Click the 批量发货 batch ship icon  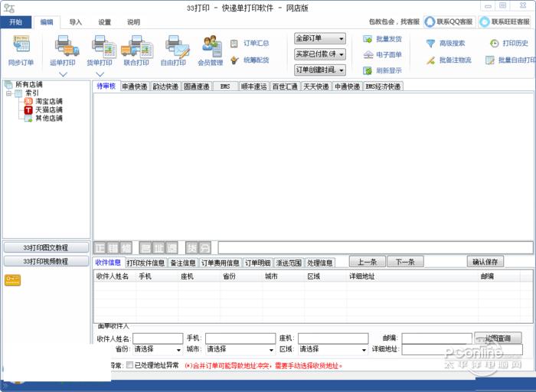point(368,39)
